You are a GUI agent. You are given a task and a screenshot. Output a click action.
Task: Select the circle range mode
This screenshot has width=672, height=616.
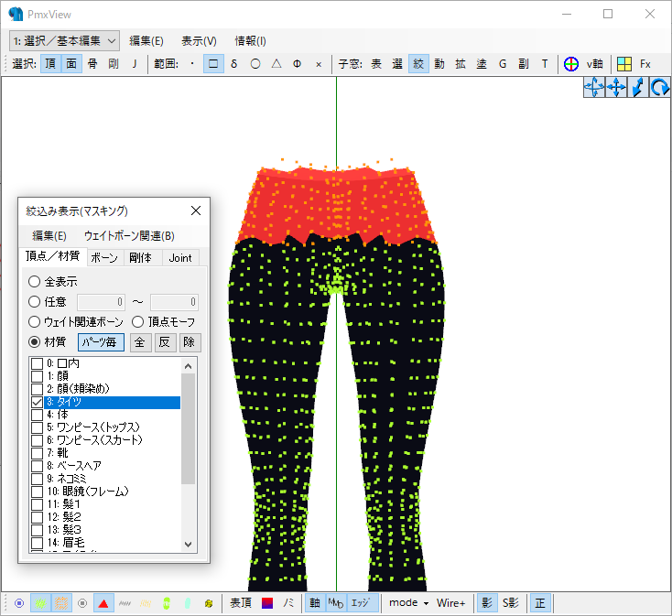[255, 64]
